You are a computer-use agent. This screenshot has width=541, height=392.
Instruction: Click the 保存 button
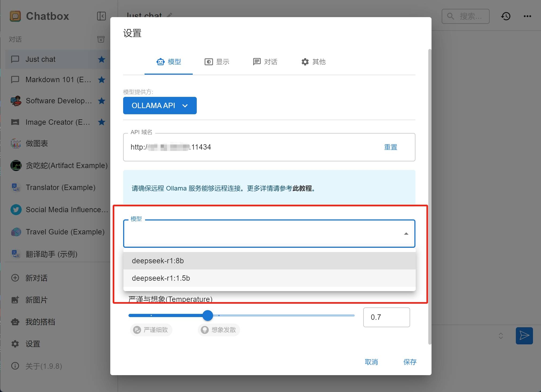click(x=410, y=362)
